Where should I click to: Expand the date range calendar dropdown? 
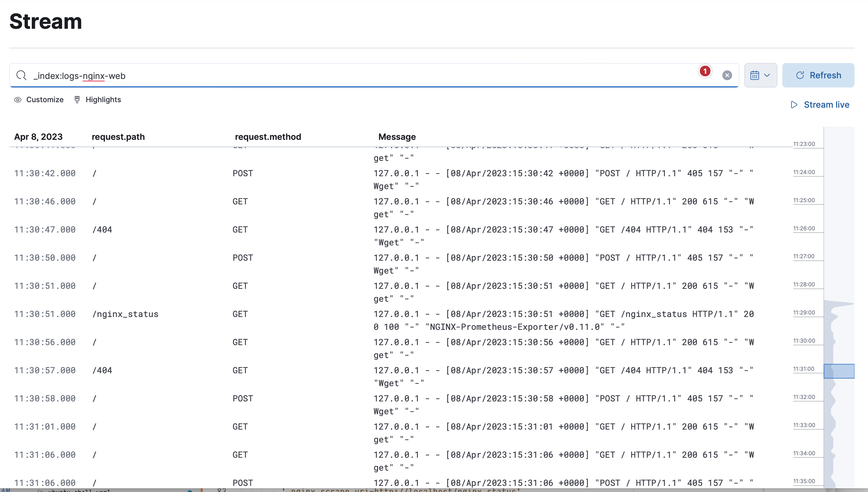[x=761, y=75]
